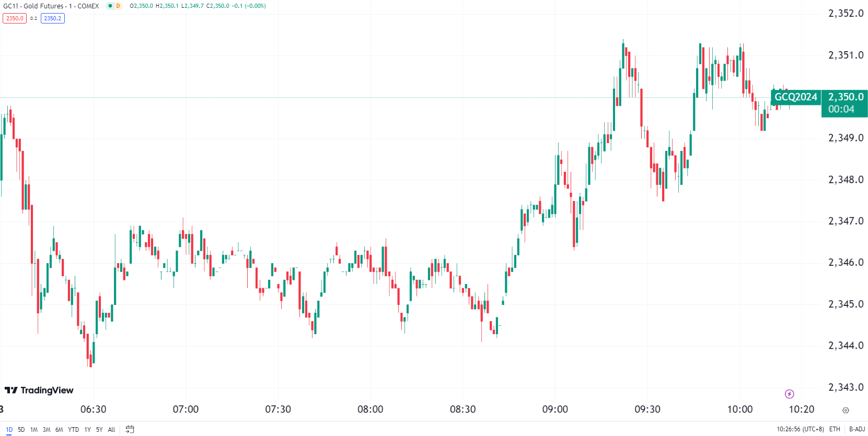This screenshot has height=436, width=868.
Task: Choose the 1M date range
Action: pos(34,430)
